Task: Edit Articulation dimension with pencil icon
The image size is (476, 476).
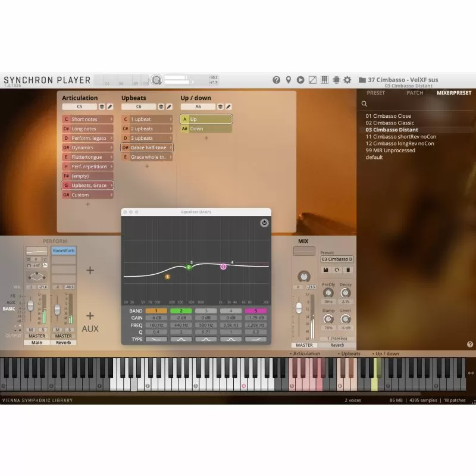Action: (110, 107)
